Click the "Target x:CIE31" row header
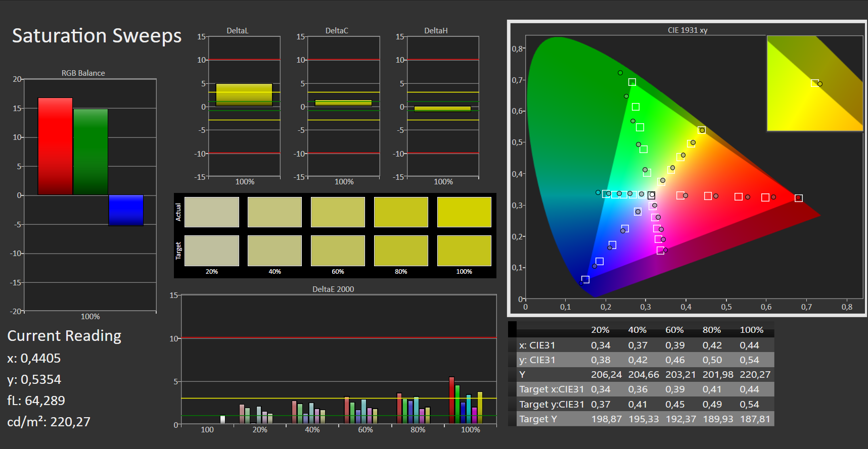This screenshot has width=868, height=449. pyautogui.click(x=552, y=389)
